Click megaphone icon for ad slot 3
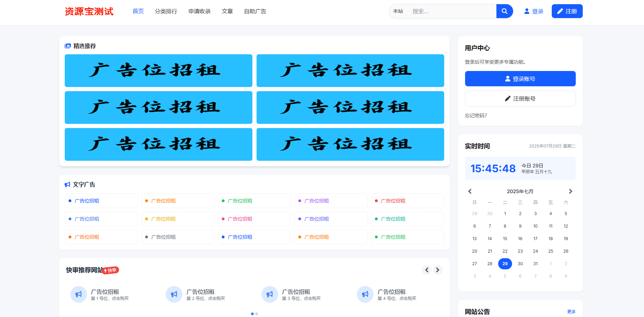 pyautogui.click(x=270, y=294)
